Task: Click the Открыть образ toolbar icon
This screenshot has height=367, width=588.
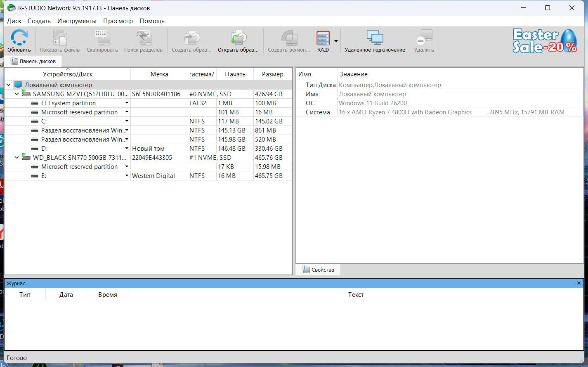Action: click(238, 38)
